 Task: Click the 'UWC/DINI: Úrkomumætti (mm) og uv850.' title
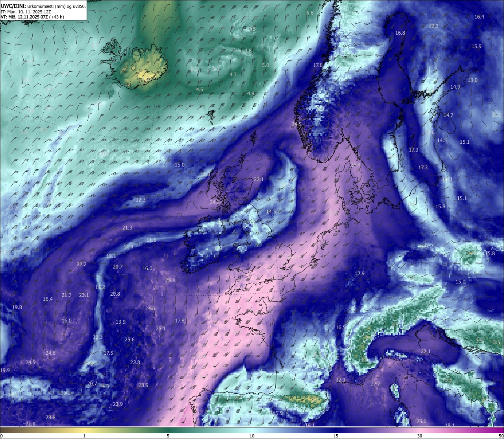click(x=43, y=6)
